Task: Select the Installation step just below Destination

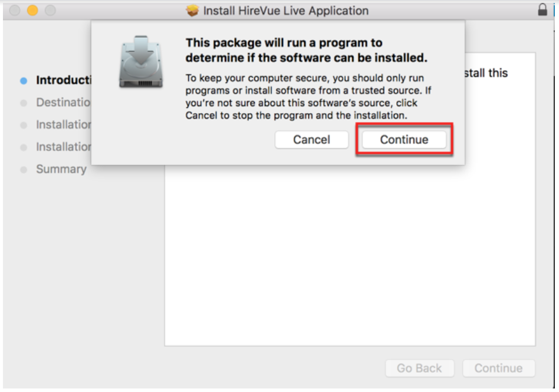Action: pyautogui.click(x=64, y=125)
